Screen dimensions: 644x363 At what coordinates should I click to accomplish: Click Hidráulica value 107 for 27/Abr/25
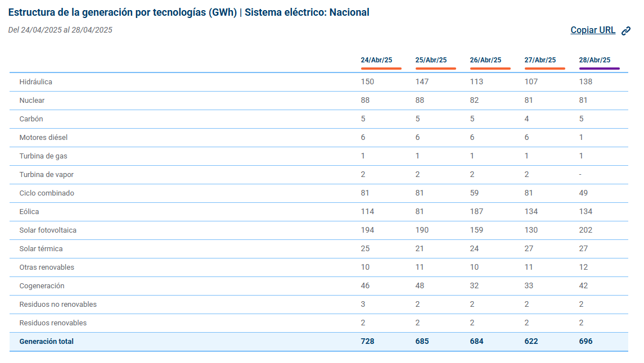click(531, 81)
